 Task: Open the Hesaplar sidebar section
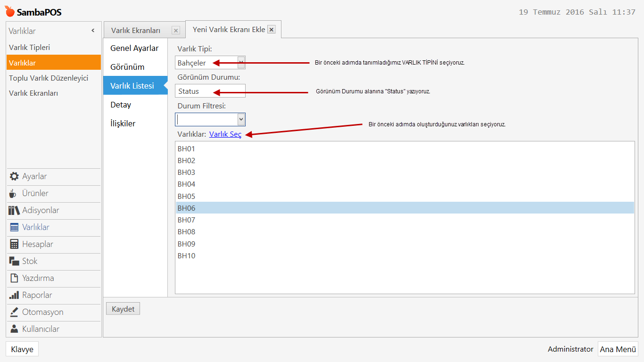[x=54, y=244]
